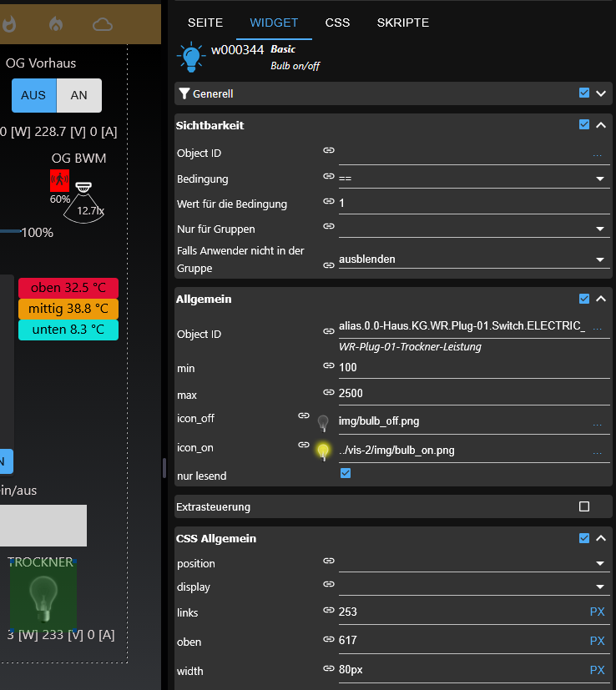Click the cloud icon in top bar
616x690 pixels.
point(103,24)
